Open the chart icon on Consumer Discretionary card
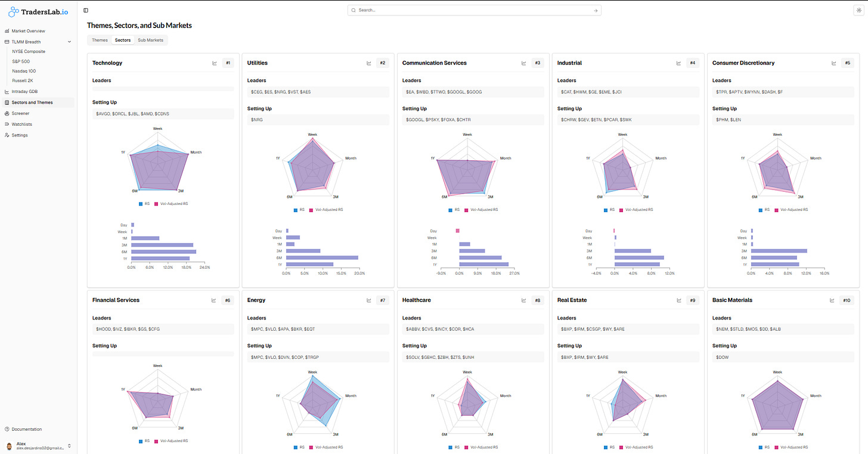868x454 pixels. [834, 63]
